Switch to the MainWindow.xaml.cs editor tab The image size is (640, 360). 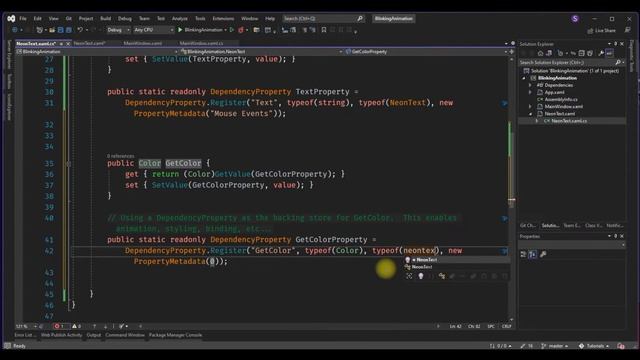click(202, 43)
